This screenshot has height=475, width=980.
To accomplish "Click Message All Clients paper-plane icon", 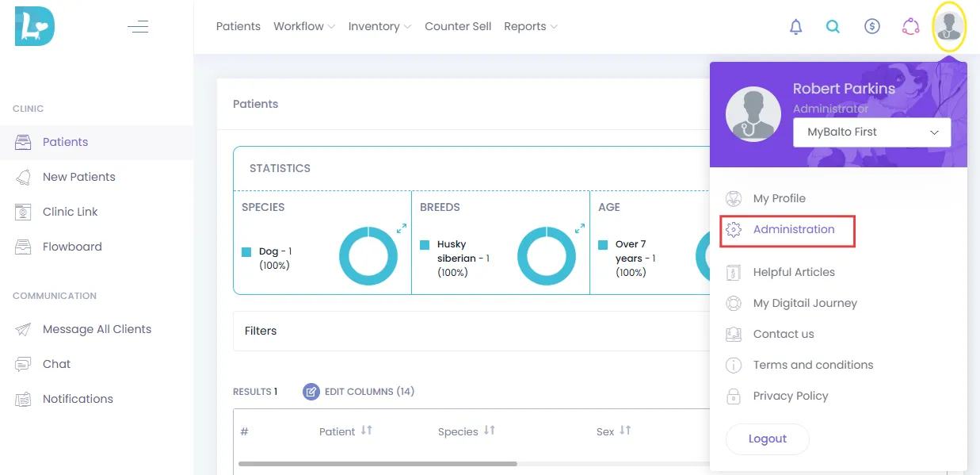I will [x=23, y=329].
